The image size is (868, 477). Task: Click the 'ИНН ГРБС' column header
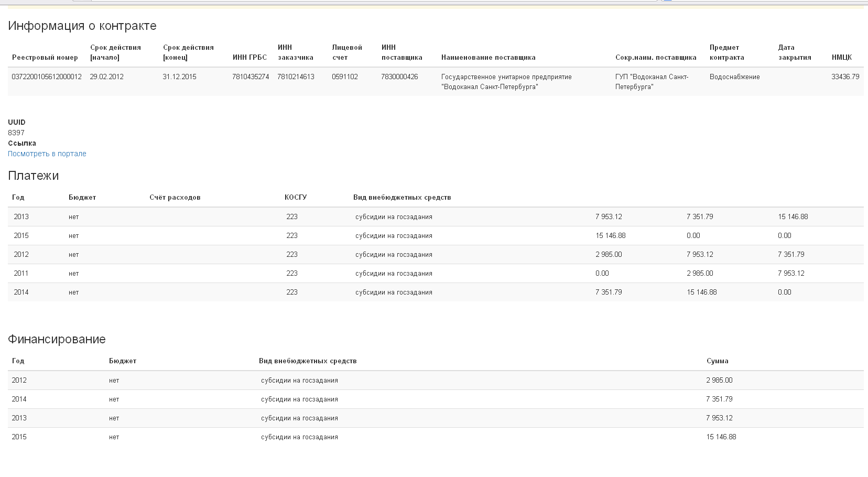[249, 58]
